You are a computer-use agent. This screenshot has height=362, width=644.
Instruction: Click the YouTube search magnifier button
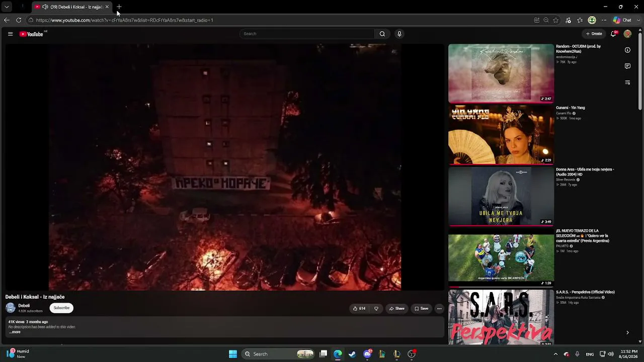(x=382, y=34)
